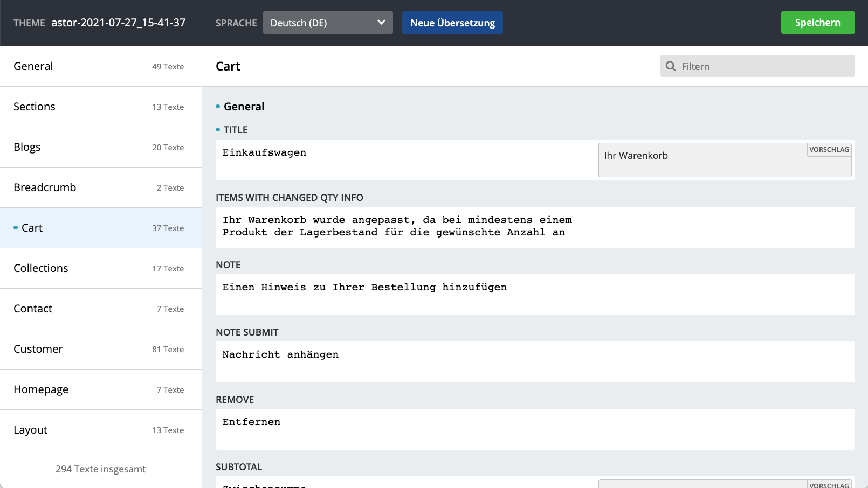
Task: Click the theme name astor-2021-07-27_15-41-37
Action: [119, 23]
